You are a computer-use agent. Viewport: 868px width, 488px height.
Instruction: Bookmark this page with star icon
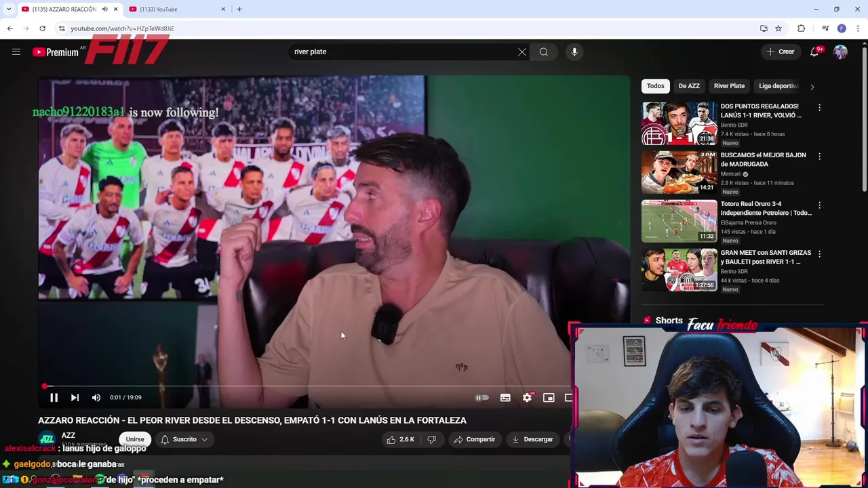778,28
